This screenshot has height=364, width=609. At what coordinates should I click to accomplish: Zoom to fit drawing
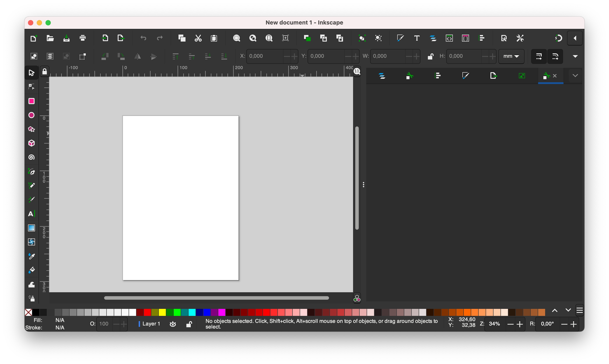(253, 38)
